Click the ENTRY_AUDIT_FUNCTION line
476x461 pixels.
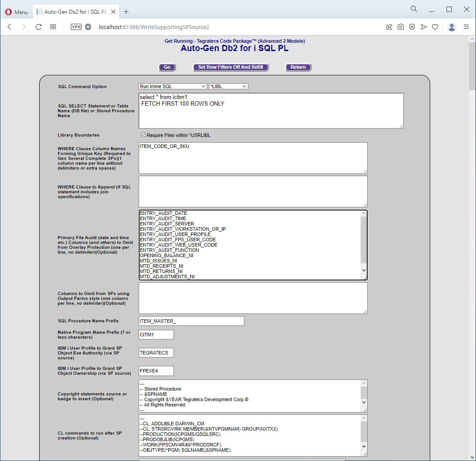170,250
